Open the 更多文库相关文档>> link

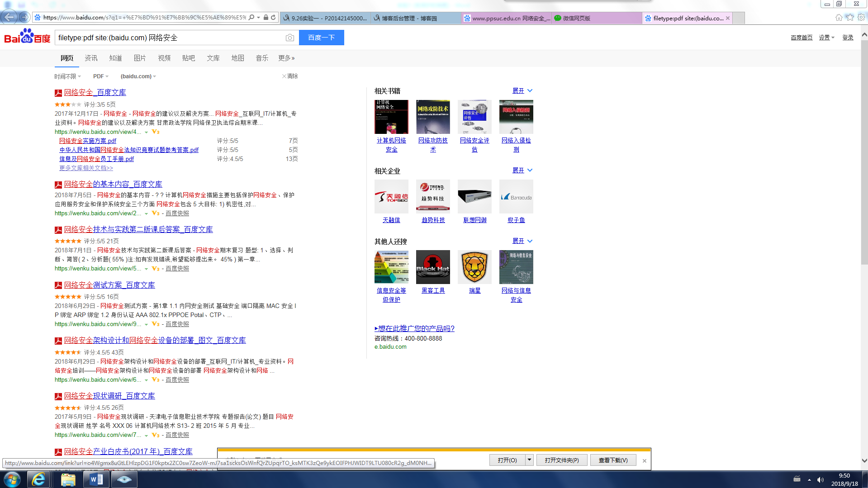(x=86, y=168)
